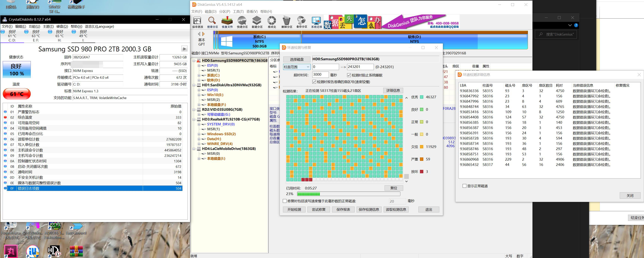Click the next-disk arrow in CrystalDiskInfo
The image size is (644, 258).
click(x=184, y=49)
